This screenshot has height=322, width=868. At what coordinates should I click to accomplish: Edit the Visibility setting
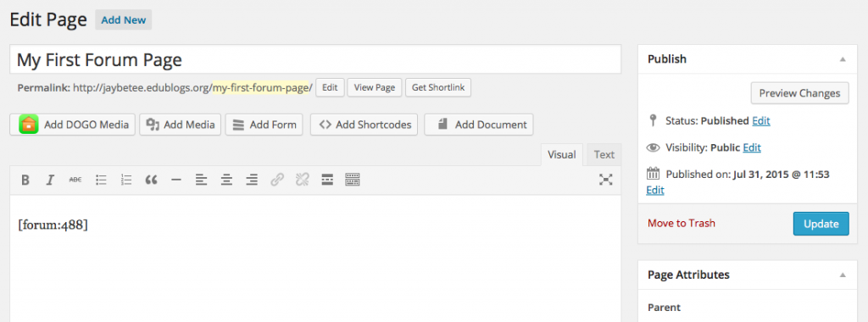[x=752, y=147]
